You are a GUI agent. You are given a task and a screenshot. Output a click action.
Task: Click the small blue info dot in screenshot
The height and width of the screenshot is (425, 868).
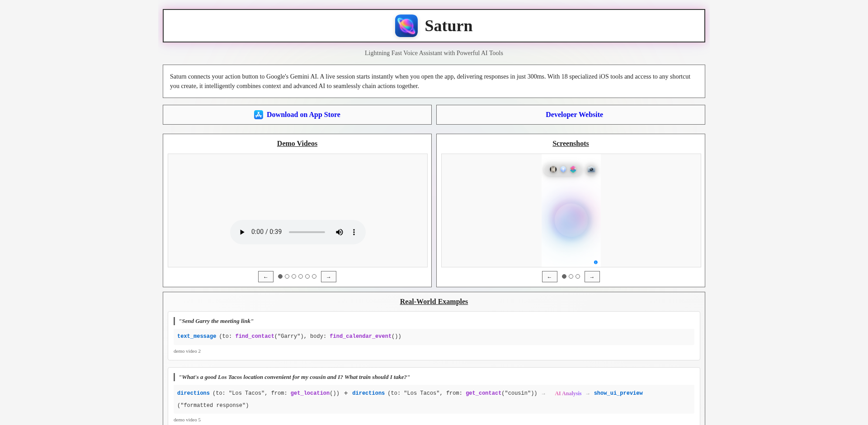point(596,262)
